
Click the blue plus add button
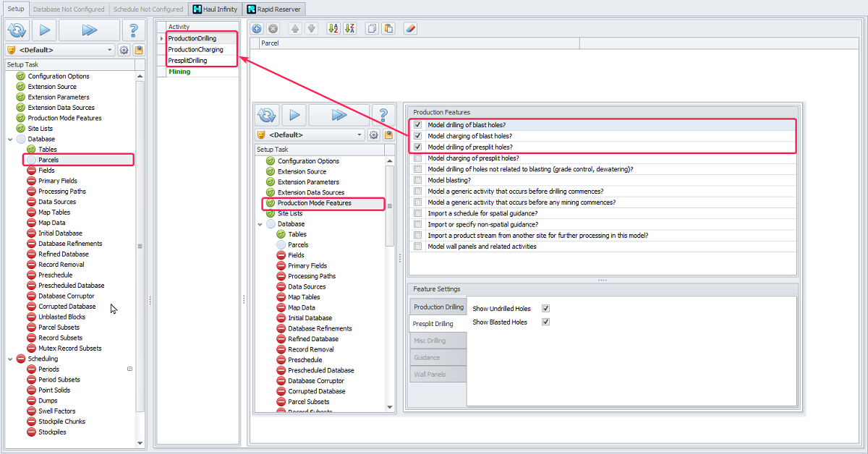[257, 29]
